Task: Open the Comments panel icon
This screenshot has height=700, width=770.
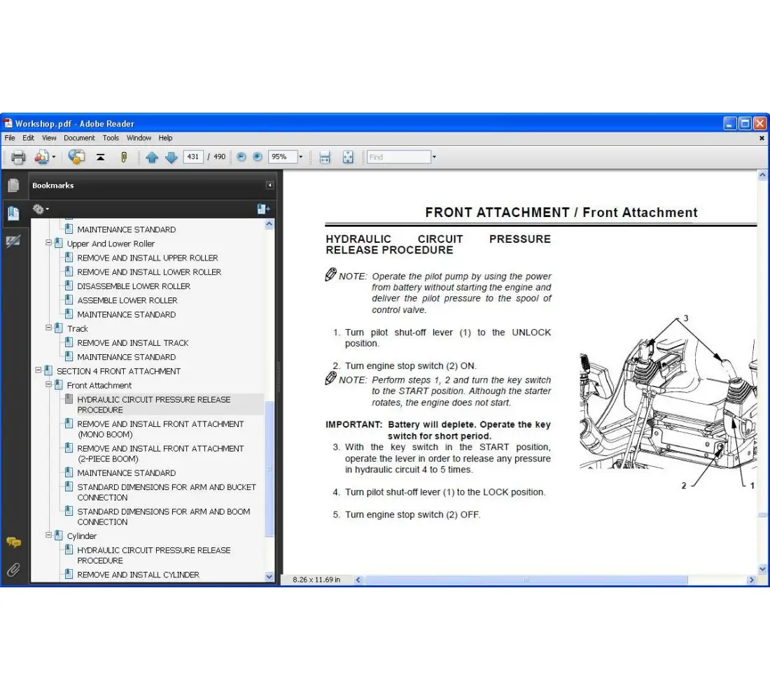Action: click(x=13, y=542)
